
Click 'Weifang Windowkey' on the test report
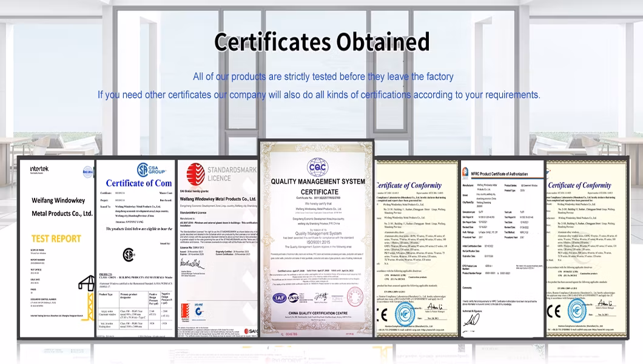click(58, 200)
